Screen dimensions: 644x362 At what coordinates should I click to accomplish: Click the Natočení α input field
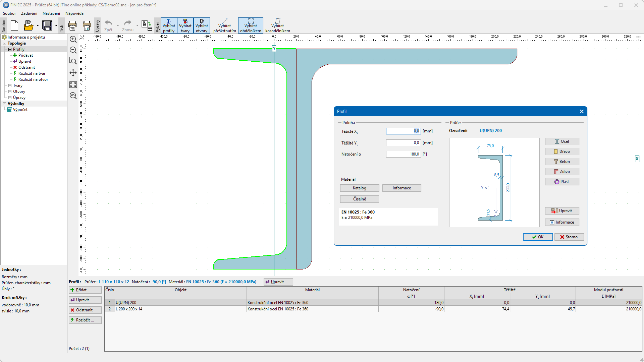[403, 154]
